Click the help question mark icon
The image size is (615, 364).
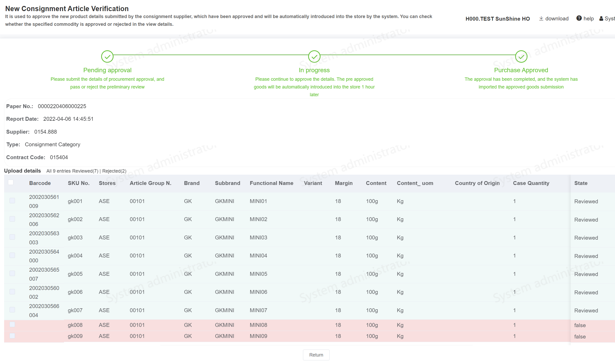(x=579, y=18)
